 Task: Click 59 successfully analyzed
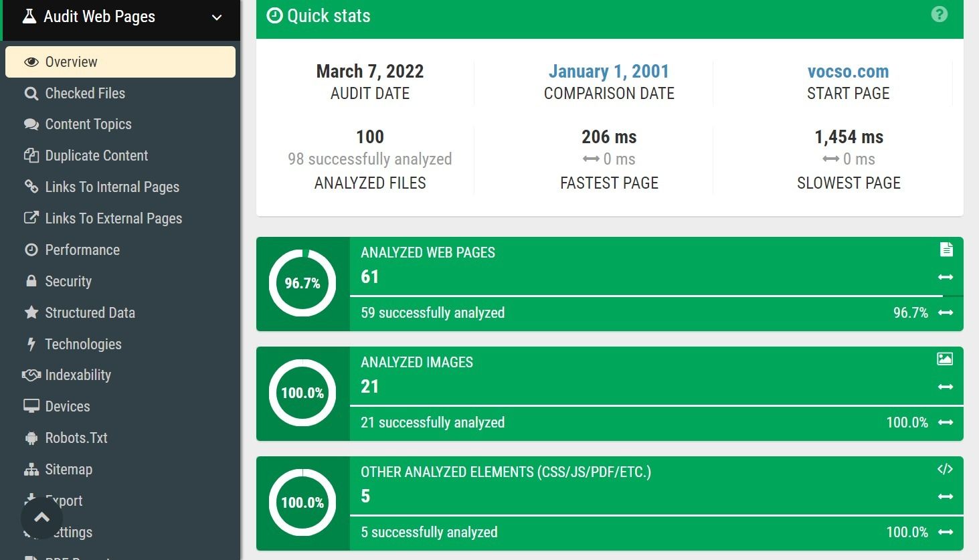(433, 312)
